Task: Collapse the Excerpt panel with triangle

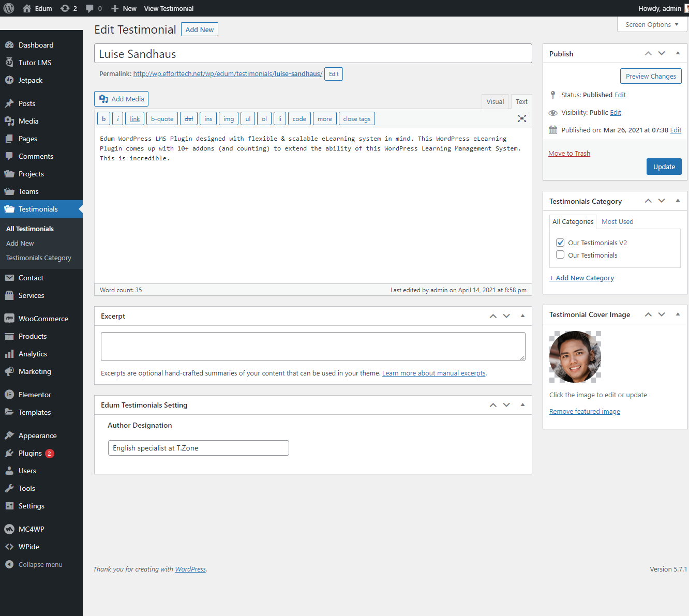Action: pyautogui.click(x=522, y=316)
